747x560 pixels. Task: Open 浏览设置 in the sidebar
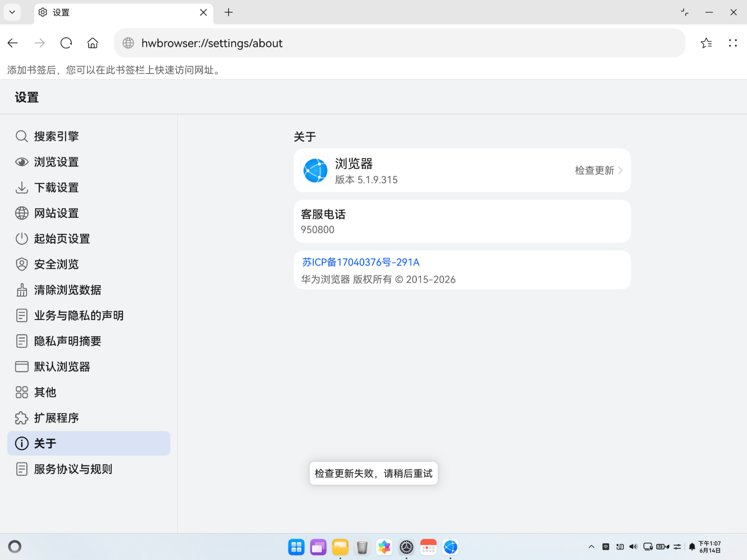(89, 162)
